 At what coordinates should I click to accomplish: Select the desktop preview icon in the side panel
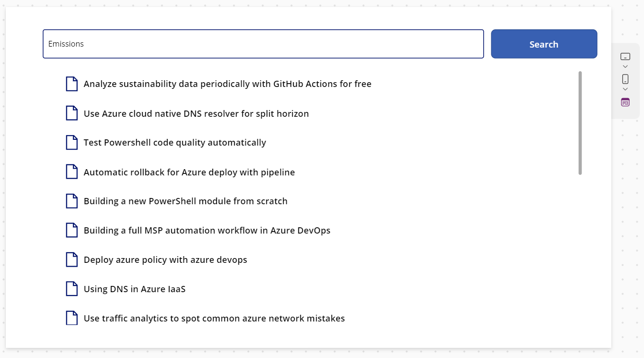625,58
